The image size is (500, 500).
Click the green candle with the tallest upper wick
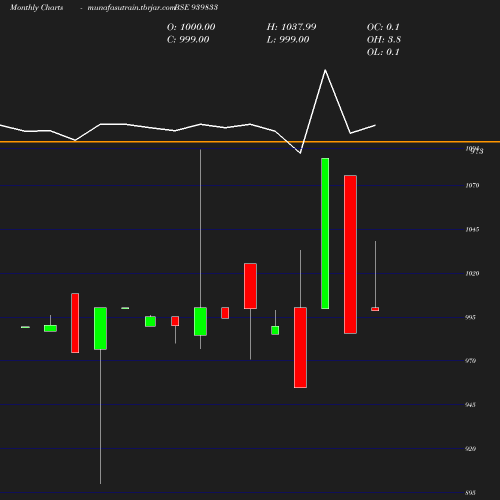pos(200,321)
